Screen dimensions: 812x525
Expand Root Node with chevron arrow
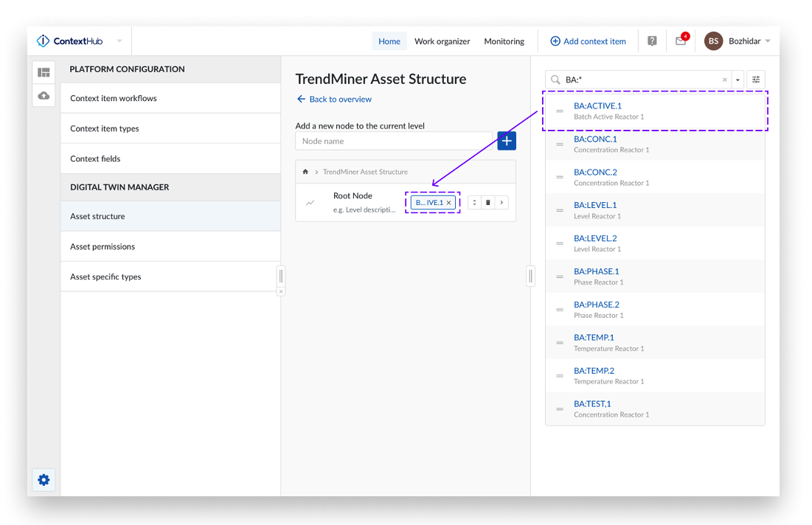(x=502, y=203)
